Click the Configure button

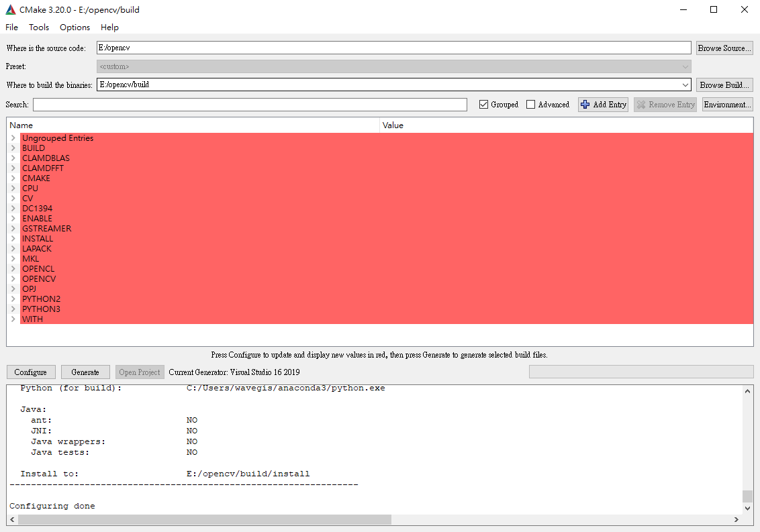[x=31, y=372]
